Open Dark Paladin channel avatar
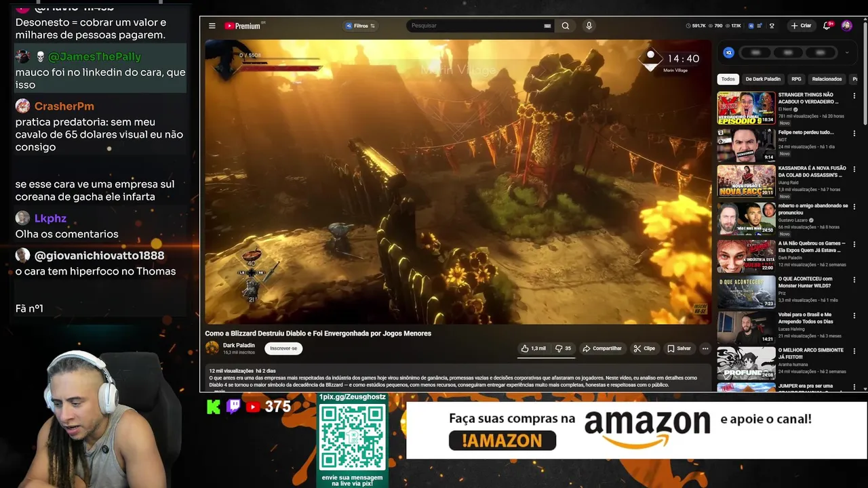 point(212,348)
